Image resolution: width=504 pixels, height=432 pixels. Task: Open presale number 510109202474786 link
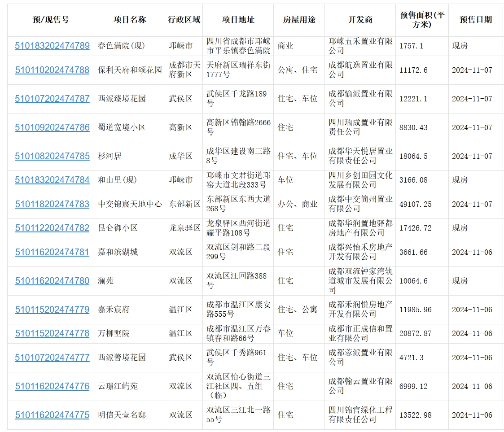[x=52, y=127]
